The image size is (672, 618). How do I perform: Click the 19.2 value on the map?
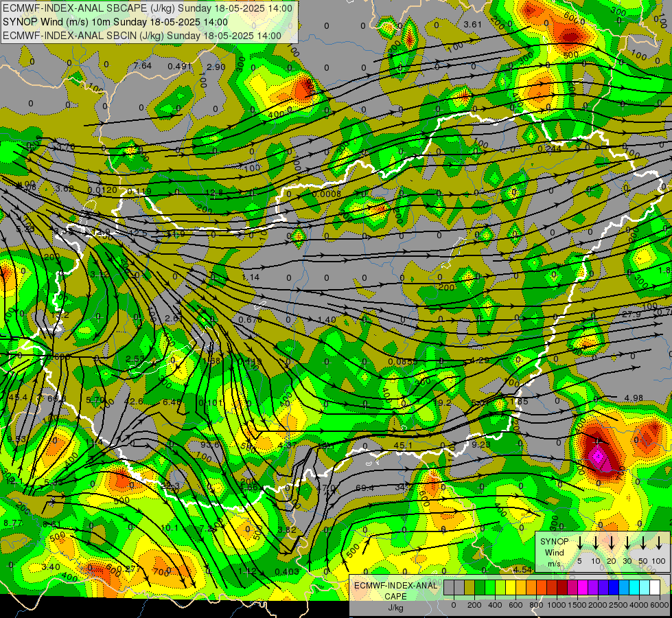tap(442, 402)
